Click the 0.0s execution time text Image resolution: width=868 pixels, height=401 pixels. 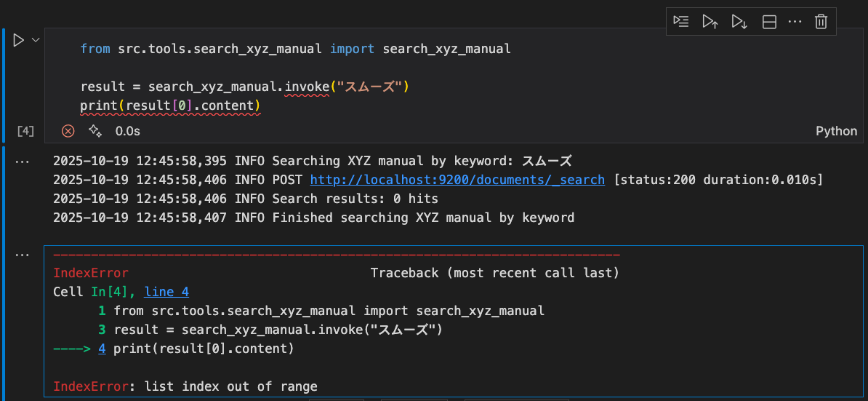click(x=128, y=131)
